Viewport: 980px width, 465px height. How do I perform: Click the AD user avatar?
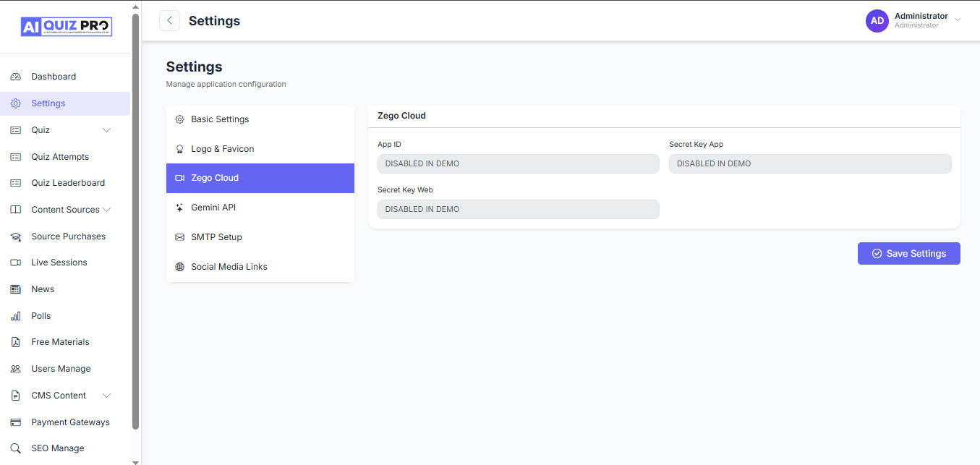tap(877, 21)
